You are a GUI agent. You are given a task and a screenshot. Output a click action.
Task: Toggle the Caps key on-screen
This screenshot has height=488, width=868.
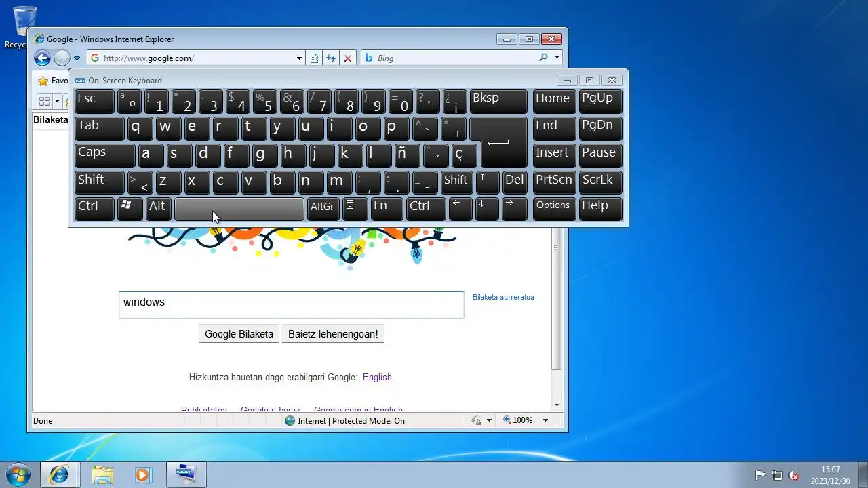[x=105, y=155]
